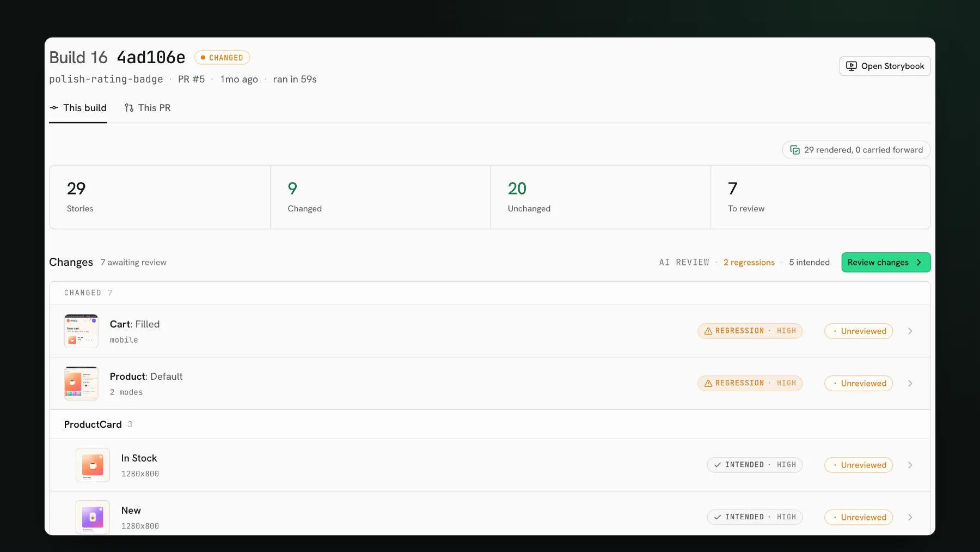
Task: Open the 2 regressions link
Action: pyautogui.click(x=749, y=263)
